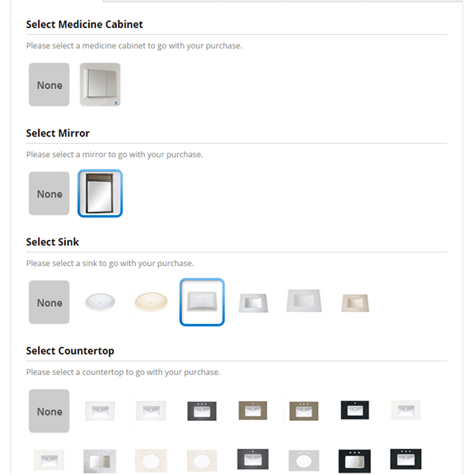Select the highlighted white rectangular undermount sink

[x=202, y=302]
